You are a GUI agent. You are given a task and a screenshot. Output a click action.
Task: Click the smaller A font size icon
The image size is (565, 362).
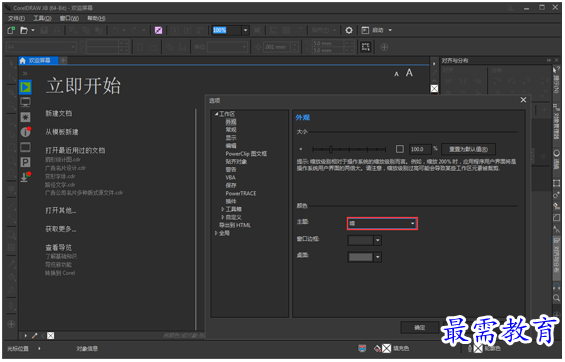tap(397, 74)
